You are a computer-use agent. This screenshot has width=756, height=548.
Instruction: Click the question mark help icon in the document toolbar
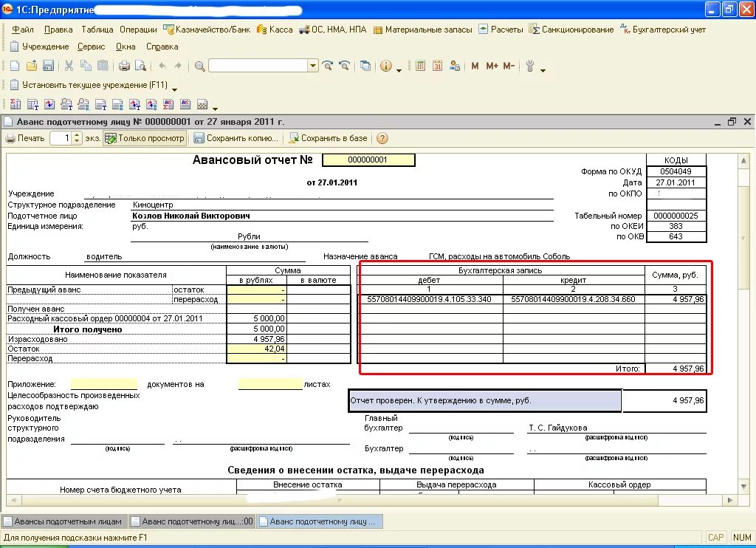tap(382, 138)
